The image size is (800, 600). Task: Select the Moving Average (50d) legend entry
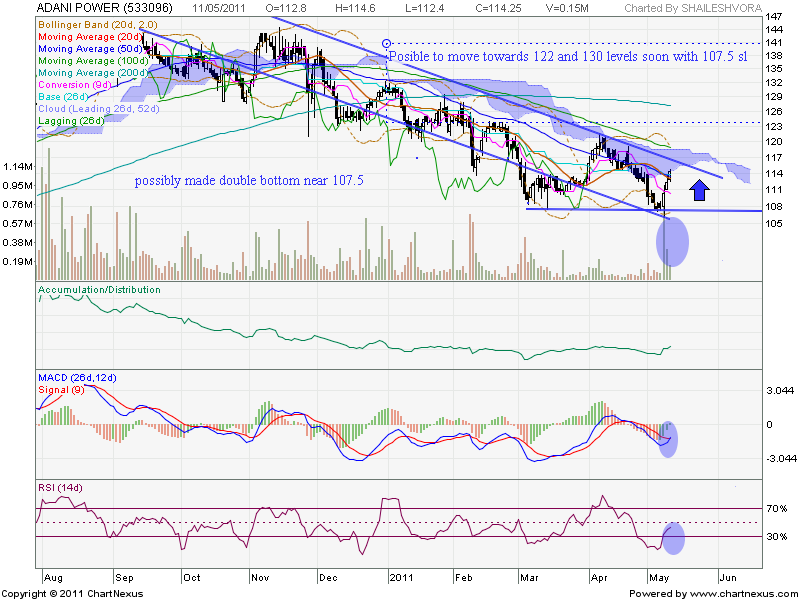[90, 49]
